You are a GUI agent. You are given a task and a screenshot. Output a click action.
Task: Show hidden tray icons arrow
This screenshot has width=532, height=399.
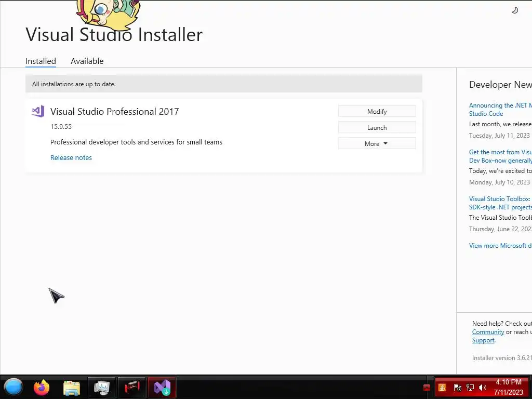coord(427,388)
